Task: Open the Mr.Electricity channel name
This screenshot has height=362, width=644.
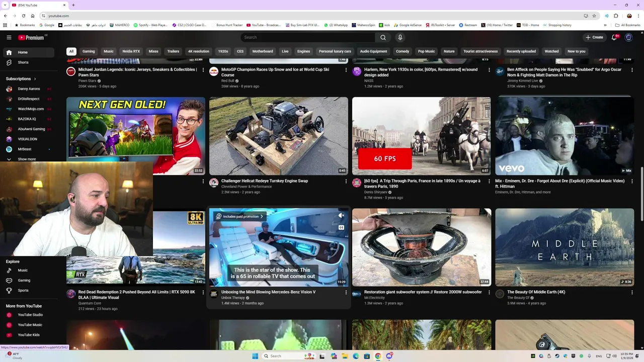Action: coord(374,298)
